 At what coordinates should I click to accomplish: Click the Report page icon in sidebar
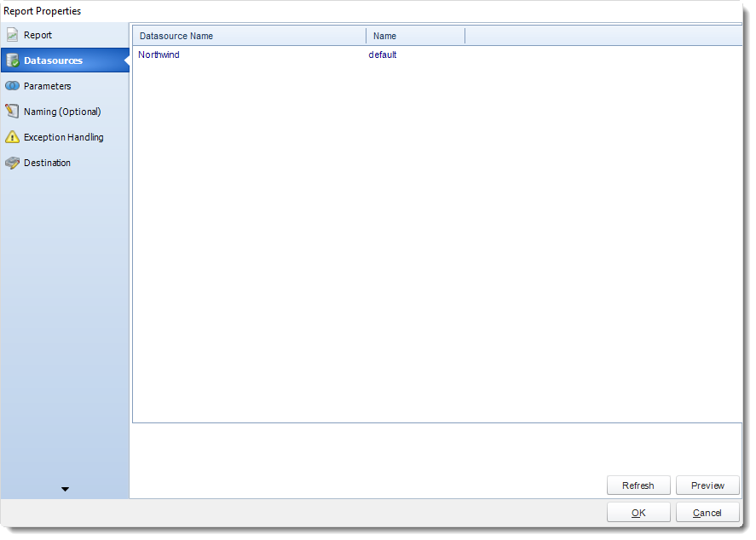(x=12, y=35)
